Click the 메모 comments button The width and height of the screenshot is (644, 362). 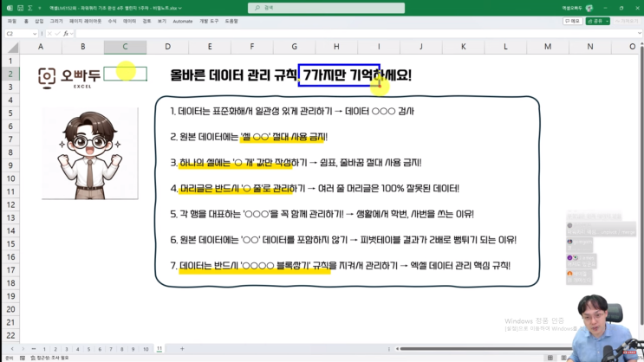tap(573, 21)
